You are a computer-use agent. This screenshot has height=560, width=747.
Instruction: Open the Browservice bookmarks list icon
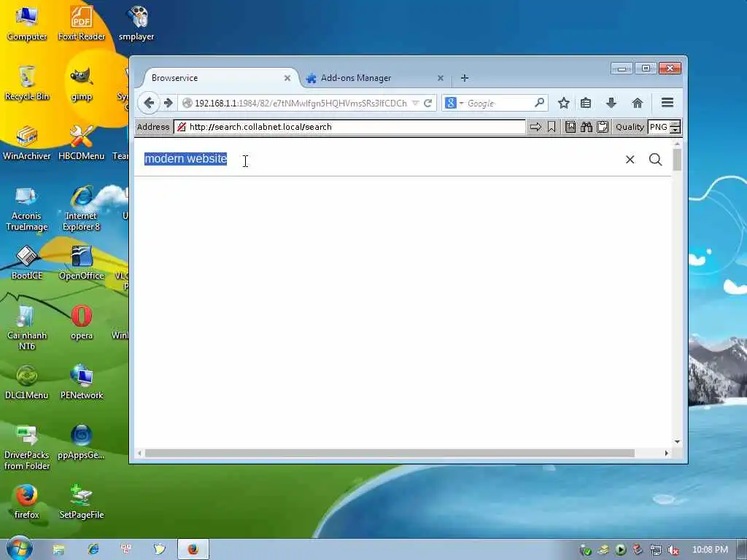pyautogui.click(x=570, y=127)
